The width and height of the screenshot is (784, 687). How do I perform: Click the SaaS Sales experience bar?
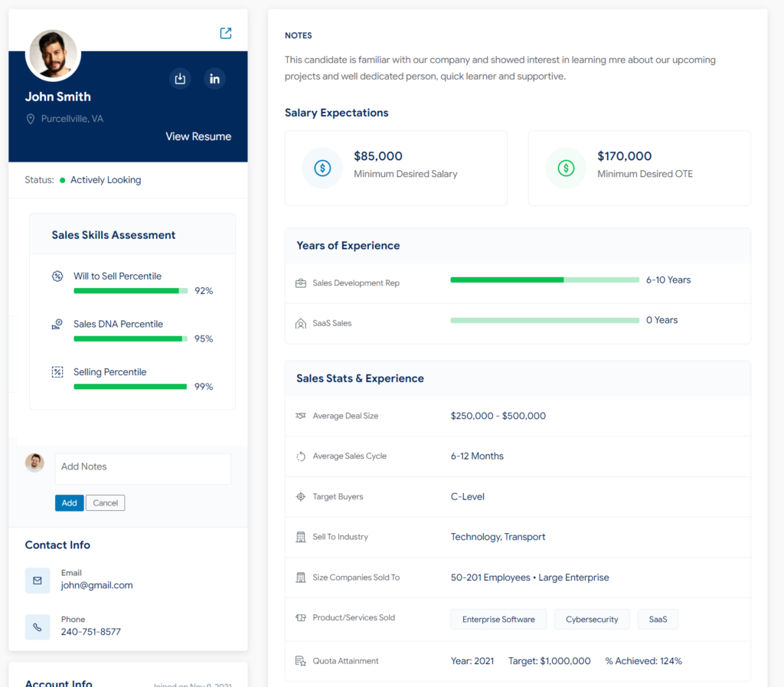point(544,320)
